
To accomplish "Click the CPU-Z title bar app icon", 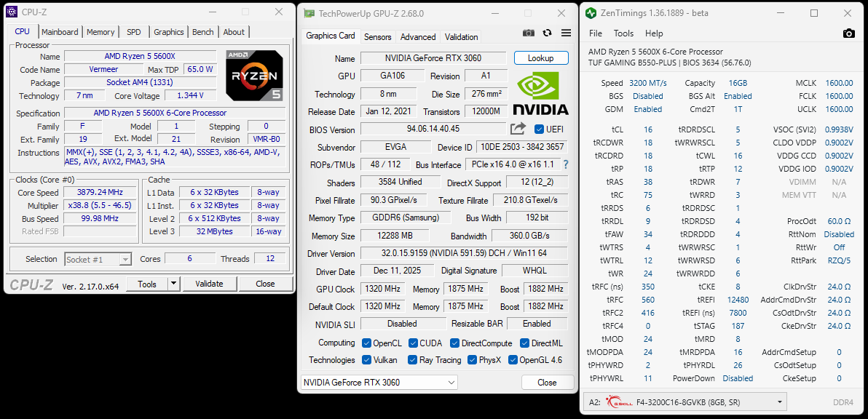I will click(12, 12).
